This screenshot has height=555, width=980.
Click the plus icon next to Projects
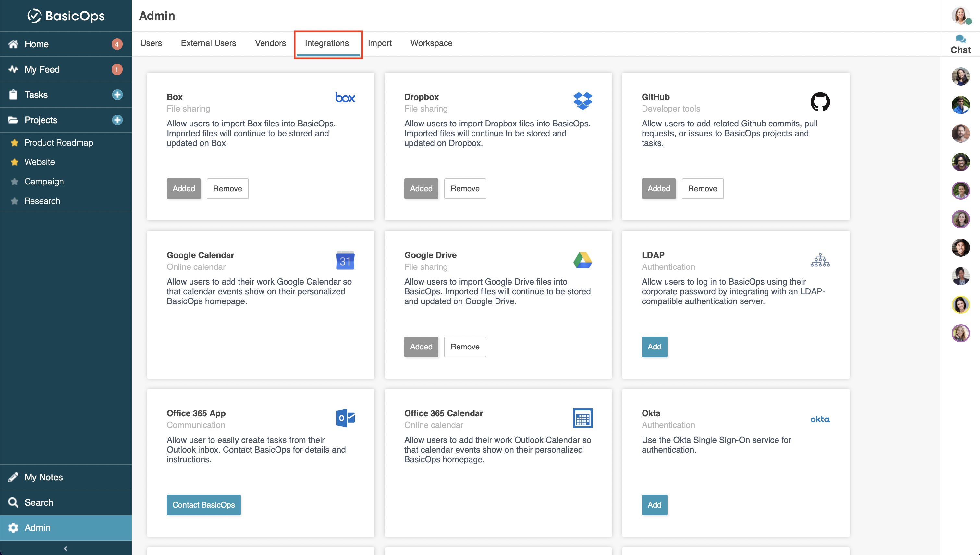pyautogui.click(x=117, y=120)
